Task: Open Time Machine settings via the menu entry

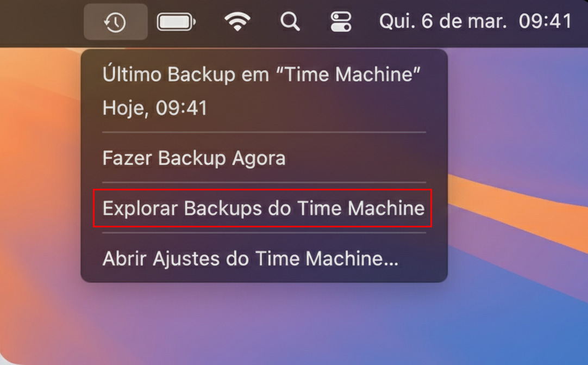Action: point(250,258)
